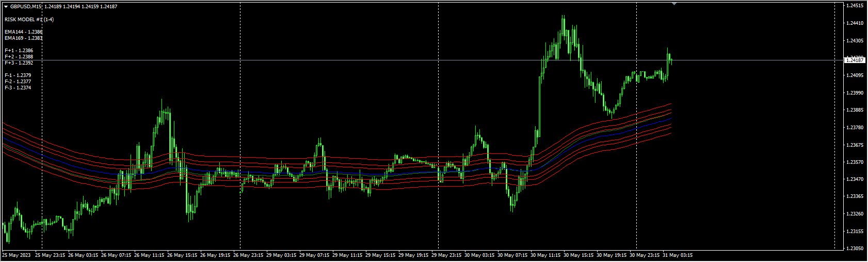
Task: Click the 26 May 03:15 time label
Action: pos(83,255)
